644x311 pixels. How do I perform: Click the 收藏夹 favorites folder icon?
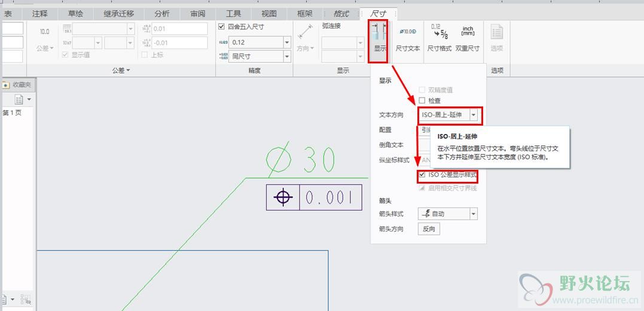6,85
